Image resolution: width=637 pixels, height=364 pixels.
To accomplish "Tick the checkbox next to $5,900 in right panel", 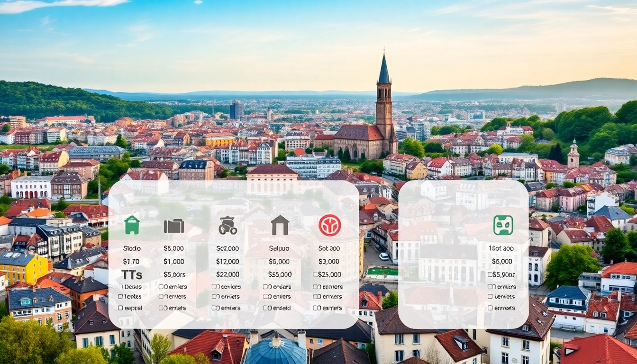I will (490, 274).
